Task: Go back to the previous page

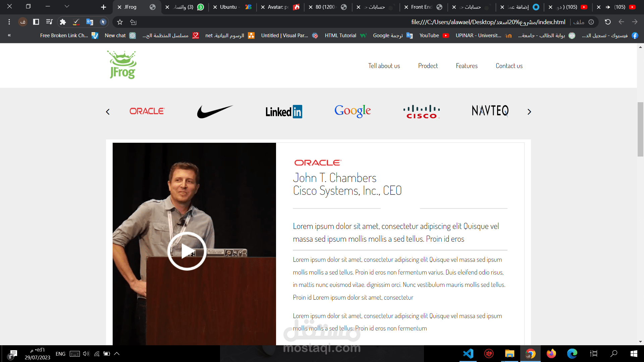Action: pyautogui.click(x=621, y=22)
